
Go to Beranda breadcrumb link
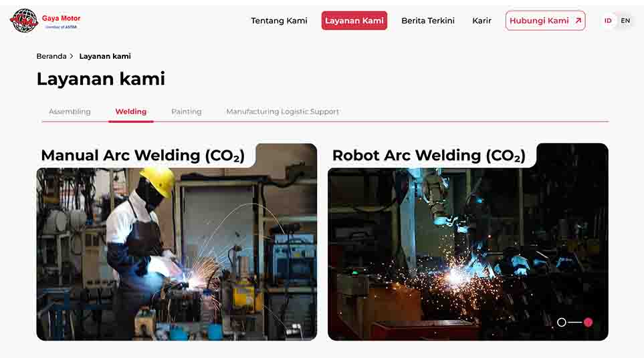[51, 56]
